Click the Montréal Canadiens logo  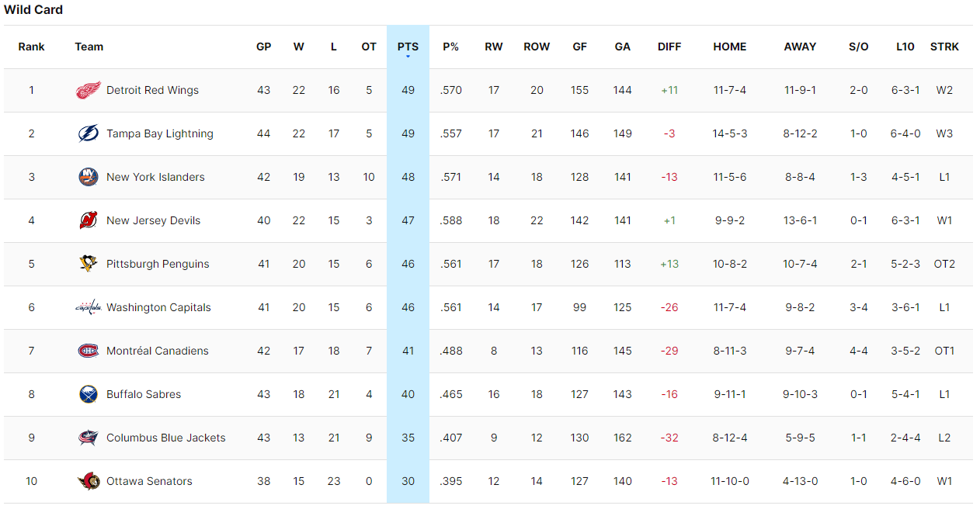(88, 351)
